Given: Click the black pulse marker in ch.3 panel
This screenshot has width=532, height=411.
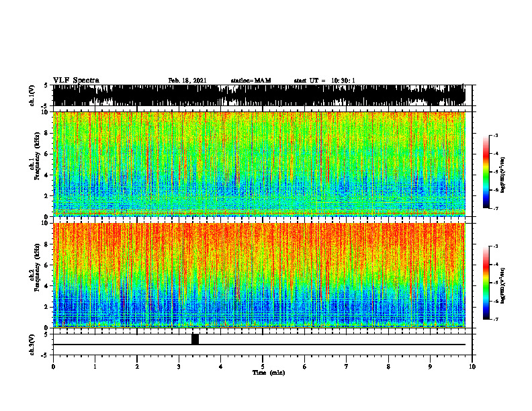Looking at the screenshot, I should click(195, 339).
